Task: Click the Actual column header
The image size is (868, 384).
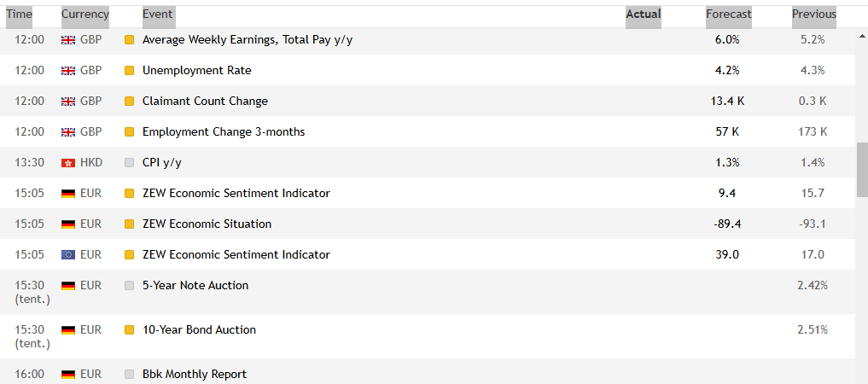Action: tap(644, 15)
